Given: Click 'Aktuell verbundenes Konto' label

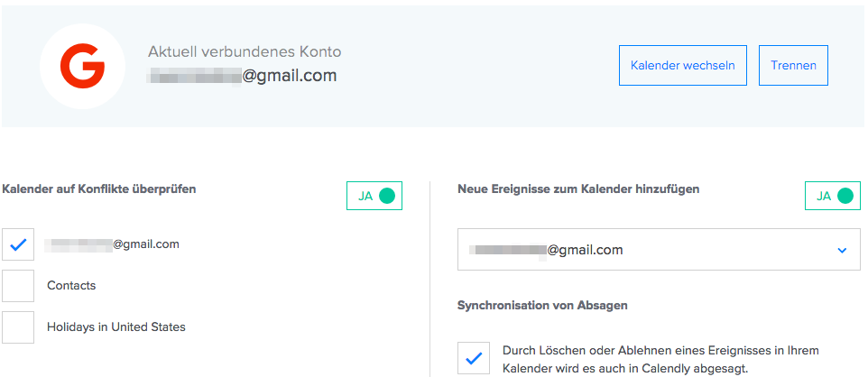Looking at the screenshot, I should 245,52.
